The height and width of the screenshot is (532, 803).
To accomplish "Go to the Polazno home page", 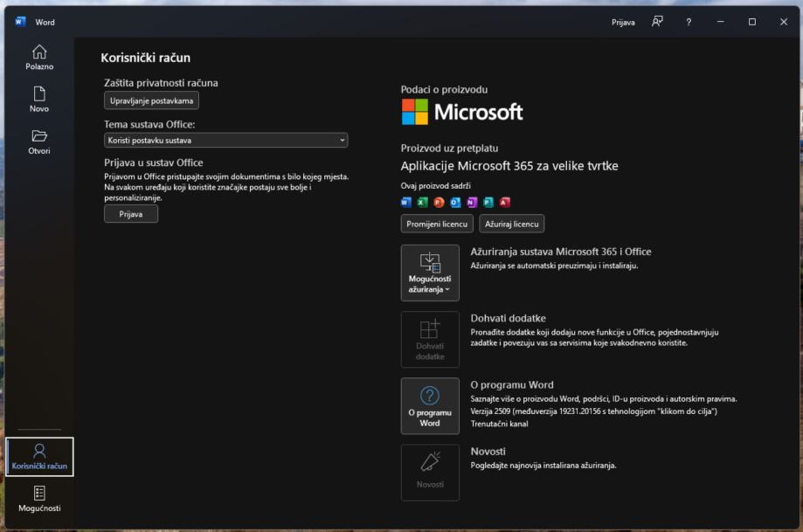I will tap(39, 57).
